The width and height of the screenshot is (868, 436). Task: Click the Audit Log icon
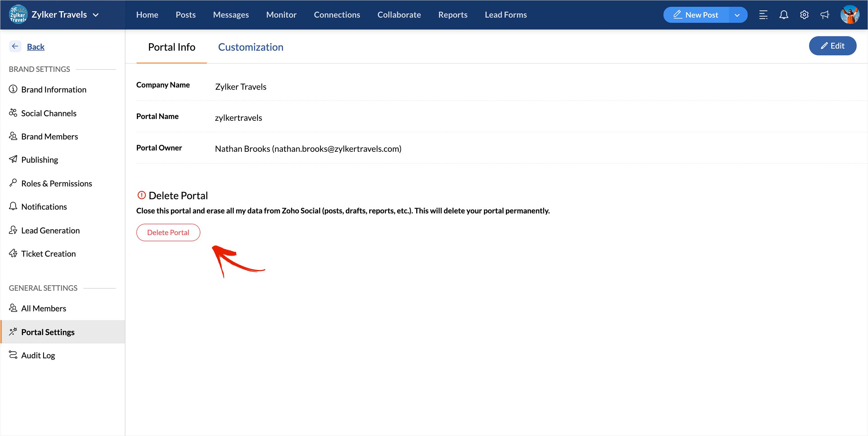pos(13,355)
